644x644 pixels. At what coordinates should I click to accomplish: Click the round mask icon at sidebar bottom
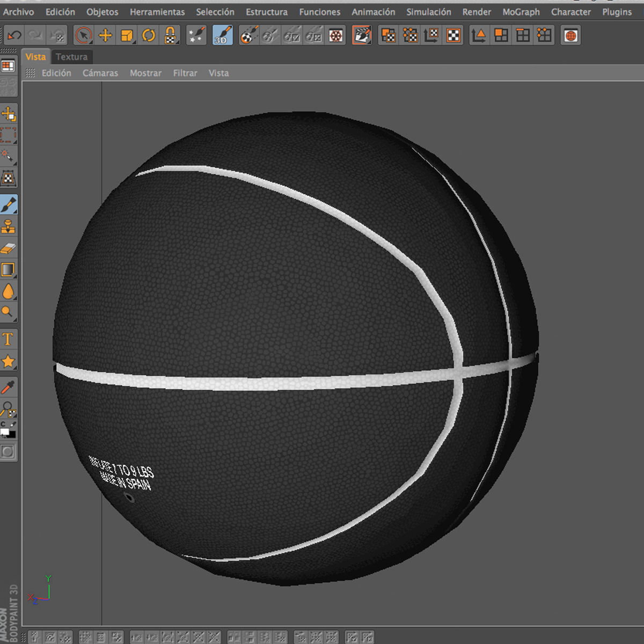(x=8, y=452)
